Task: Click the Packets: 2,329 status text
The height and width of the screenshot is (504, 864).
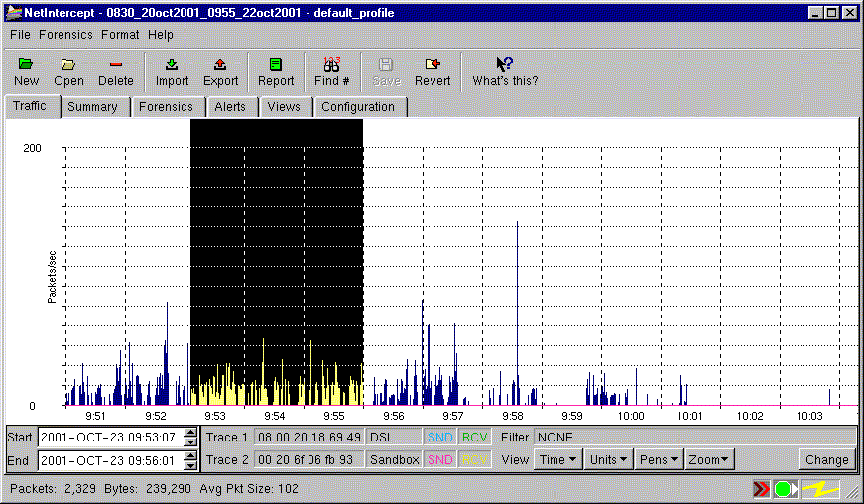Action: pos(53,488)
